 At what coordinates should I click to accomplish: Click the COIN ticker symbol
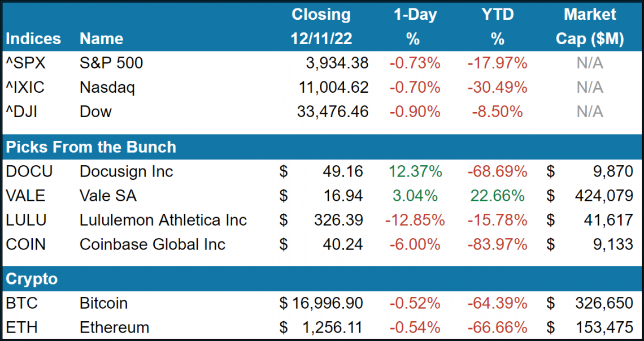tap(26, 244)
